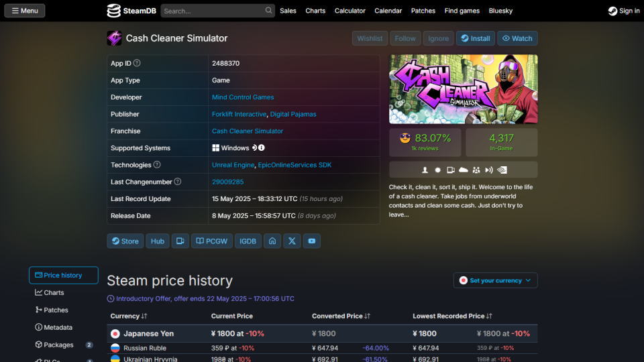
Task: Click the Watch button
Action: pos(517,38)
